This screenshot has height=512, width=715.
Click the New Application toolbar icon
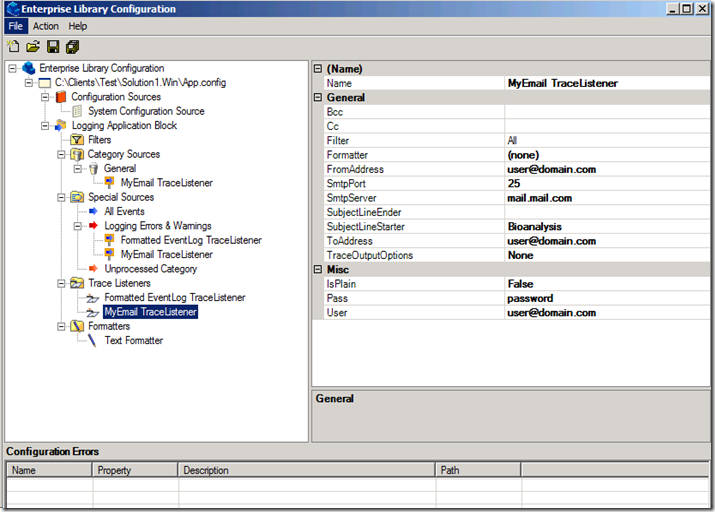click(13, 47)
